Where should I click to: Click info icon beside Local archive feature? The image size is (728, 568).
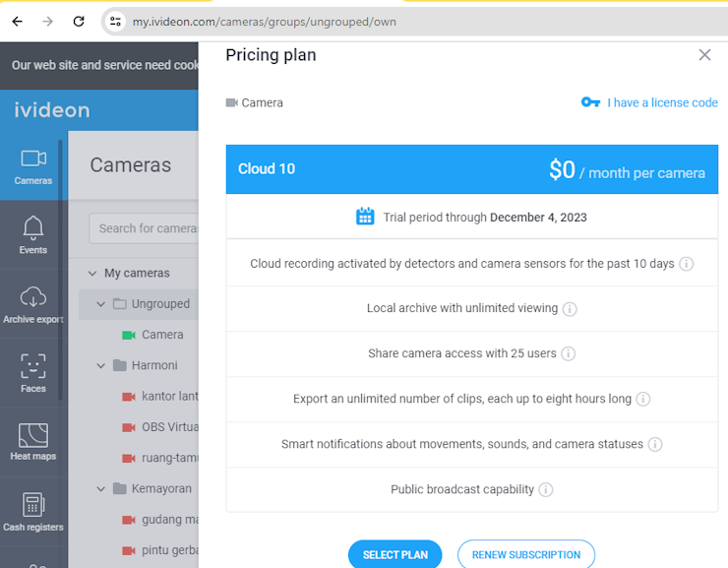click(x=570, y=309)
